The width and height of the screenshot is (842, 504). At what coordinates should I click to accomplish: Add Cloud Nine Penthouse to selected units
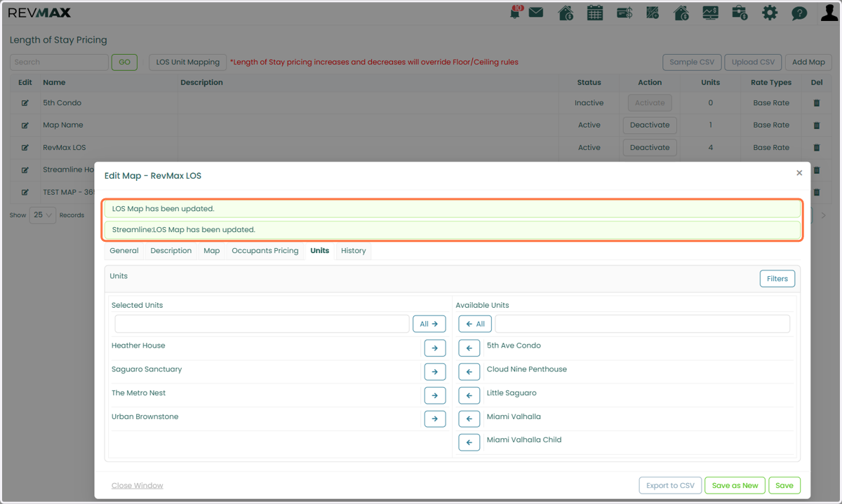point(469,372)
